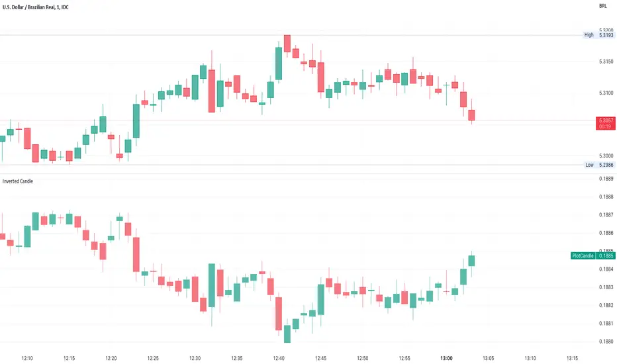Click the 12:30 time axis label

point(195,358)
